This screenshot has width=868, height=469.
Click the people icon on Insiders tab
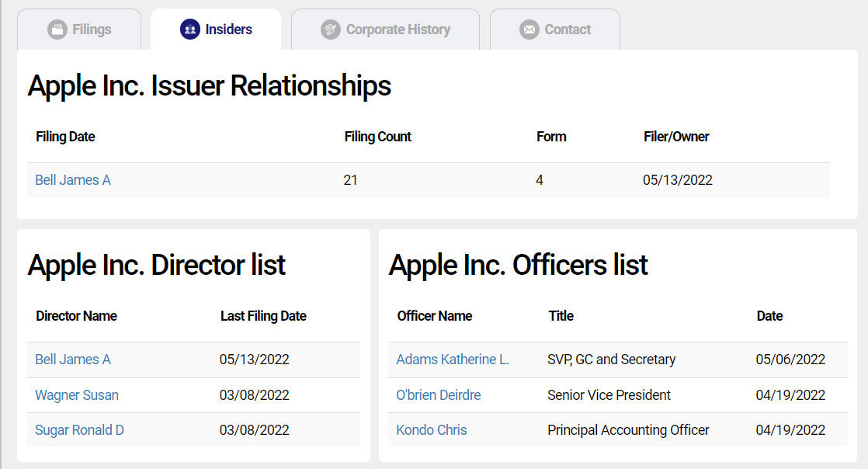[x=189, y=30]
